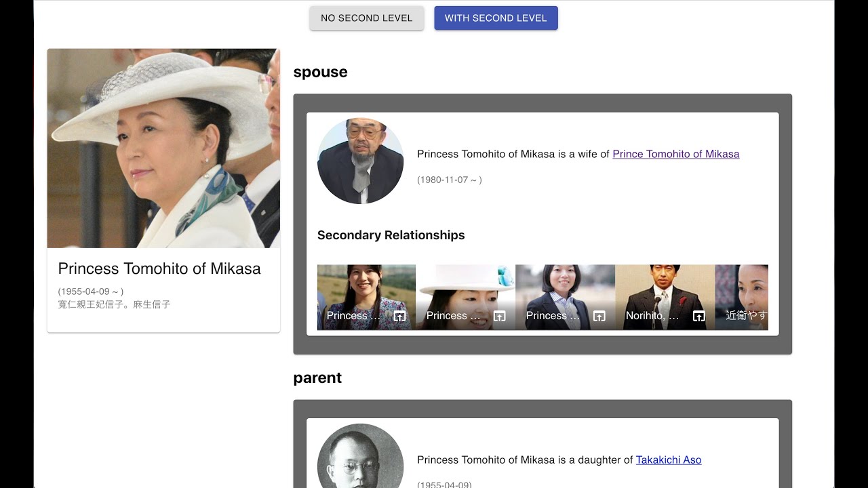Click the spouse section heading

point(320,72)
